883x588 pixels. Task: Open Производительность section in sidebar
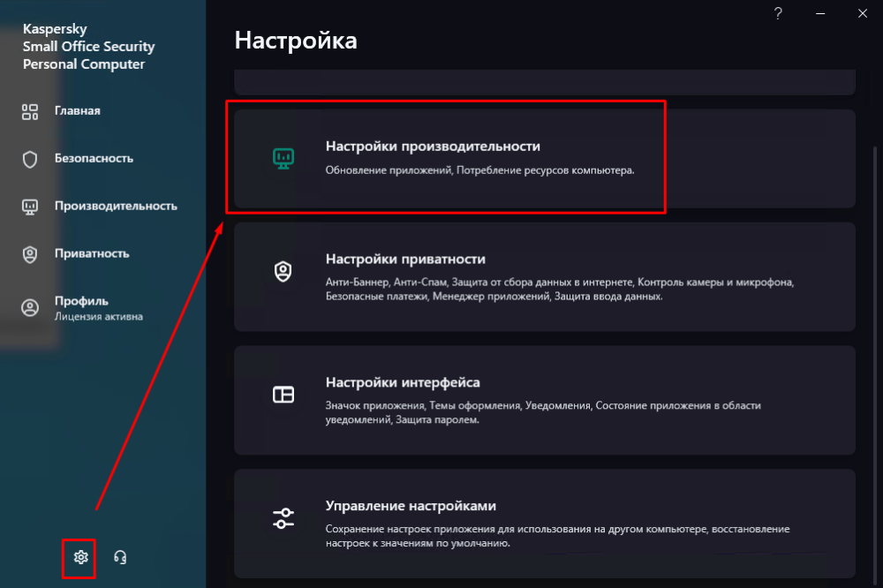pyautogui.click(x=116, y=207)
